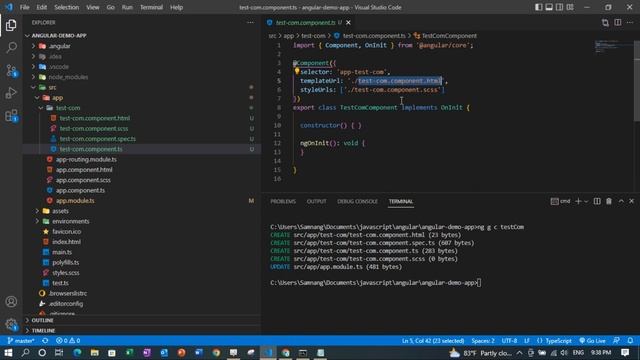This screenshot has width=640, height=360.
Task: Open editor more actions ellipsis
Action: (x=630, y=22)
